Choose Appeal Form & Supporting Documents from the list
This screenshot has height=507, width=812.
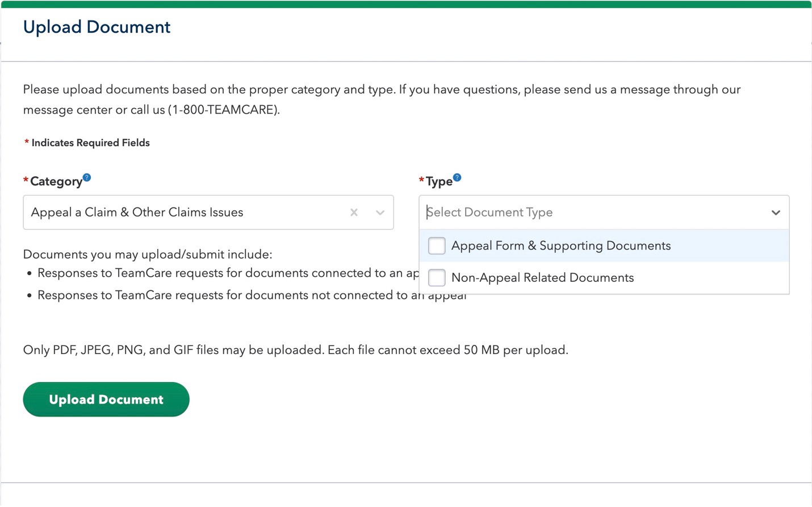point(561,246)
